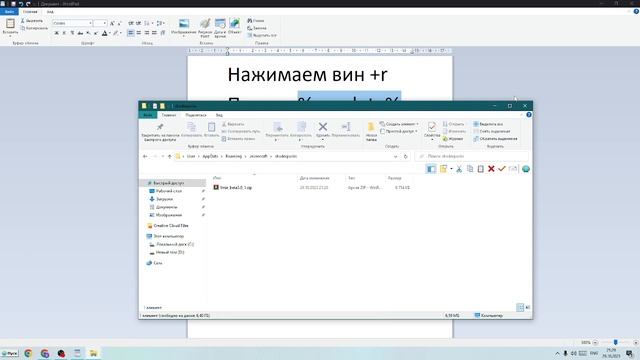Click Explorer Back navigation arrow
640x360 pixels.
point(145,156)
